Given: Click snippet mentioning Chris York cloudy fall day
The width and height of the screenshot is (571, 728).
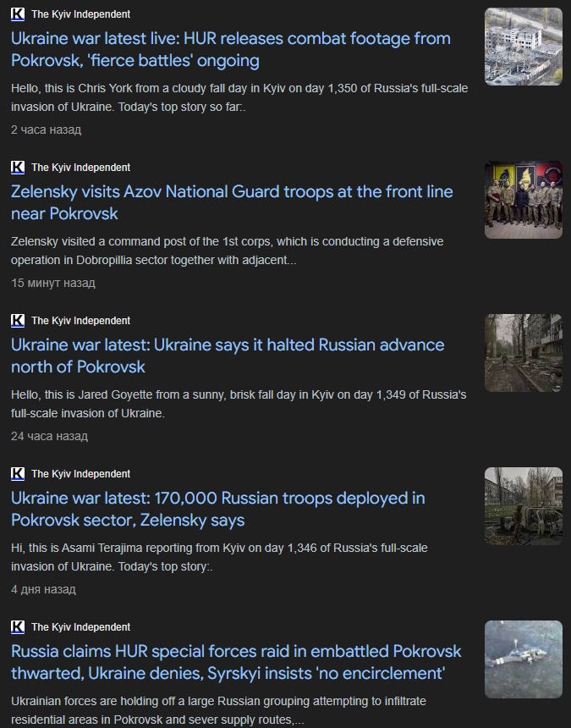Looking at the screenshot, I should tap(239, 97).
